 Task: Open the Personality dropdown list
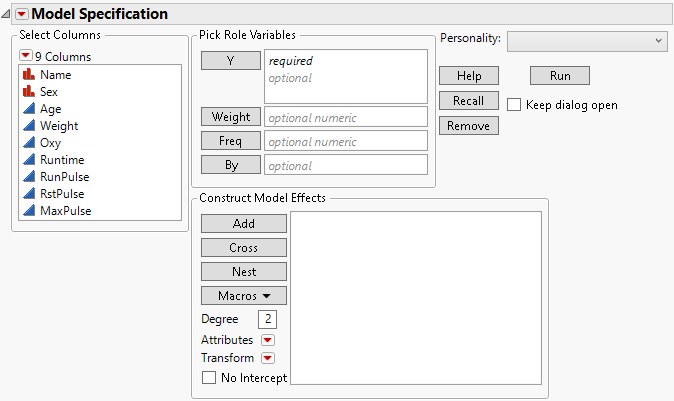pos(587,40)
